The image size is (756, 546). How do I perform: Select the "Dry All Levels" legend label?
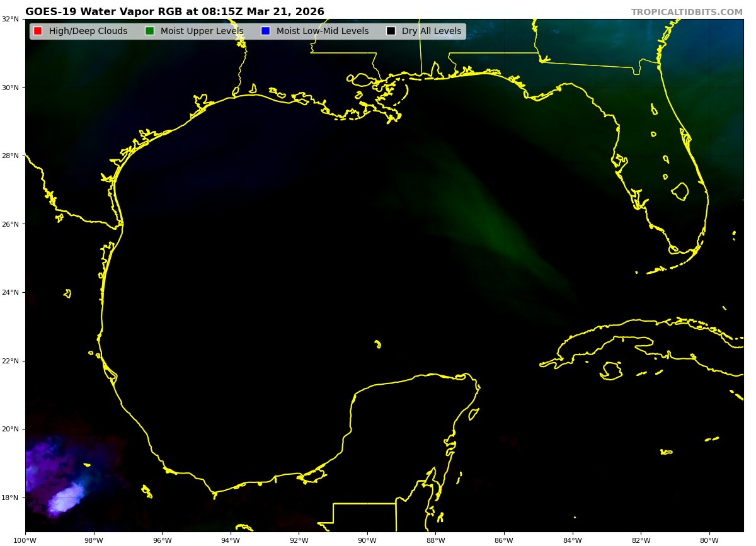point(432,31)
